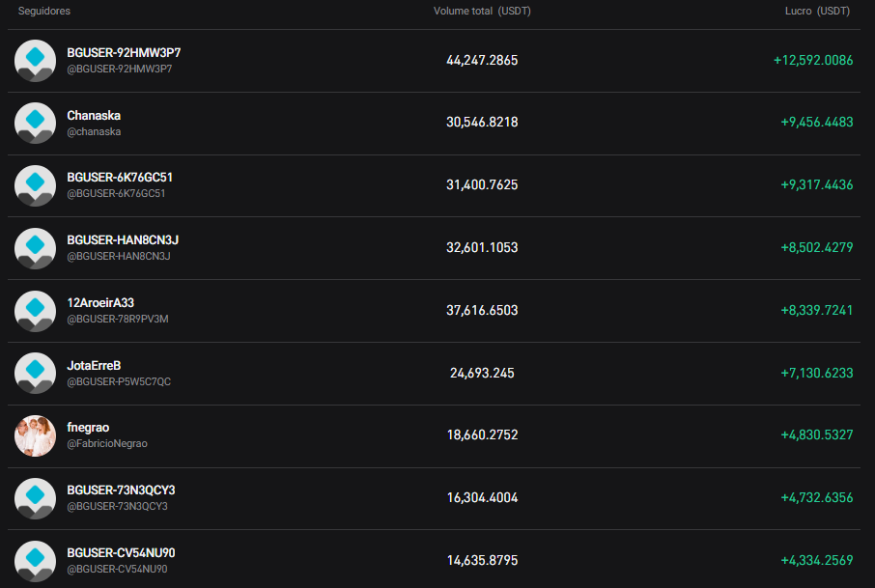Click Chanaska's avatar icon
This screenshot has width=875, height=588.
click(36, 123)
